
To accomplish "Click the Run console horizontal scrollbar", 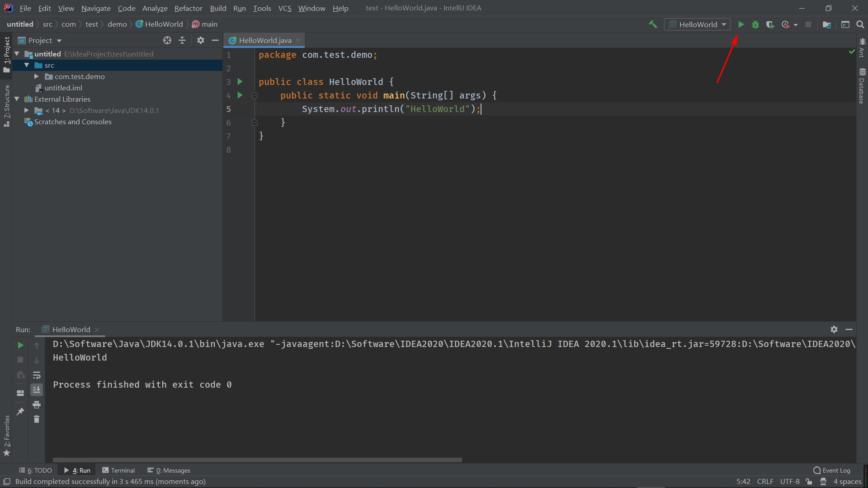I will click(x=257, y=460).
